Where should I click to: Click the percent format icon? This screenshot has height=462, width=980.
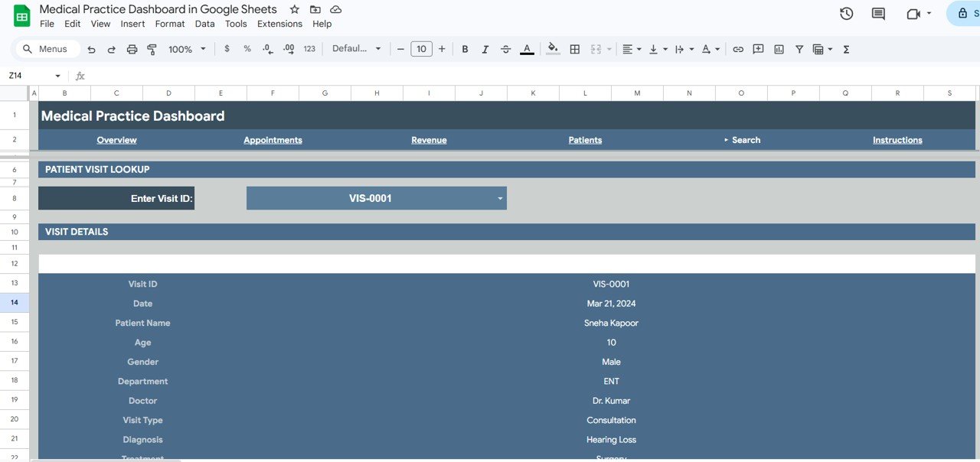coord(247,49)
